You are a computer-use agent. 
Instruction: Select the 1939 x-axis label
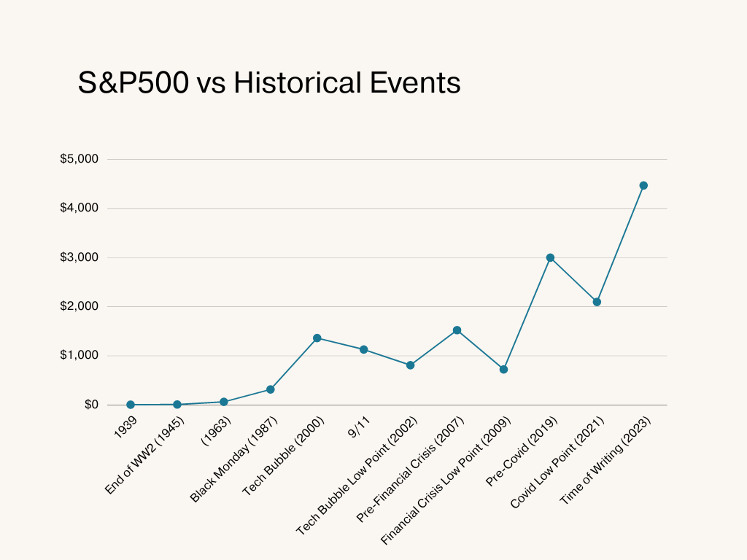125,427
